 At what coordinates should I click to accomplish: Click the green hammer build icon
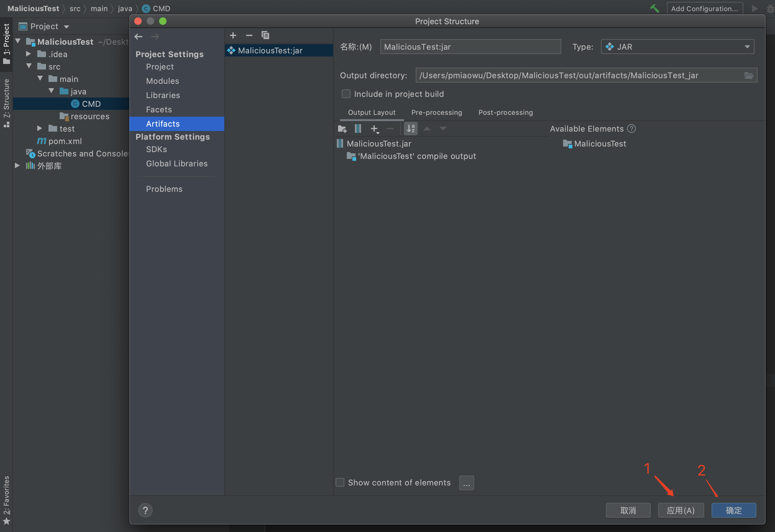654,8
